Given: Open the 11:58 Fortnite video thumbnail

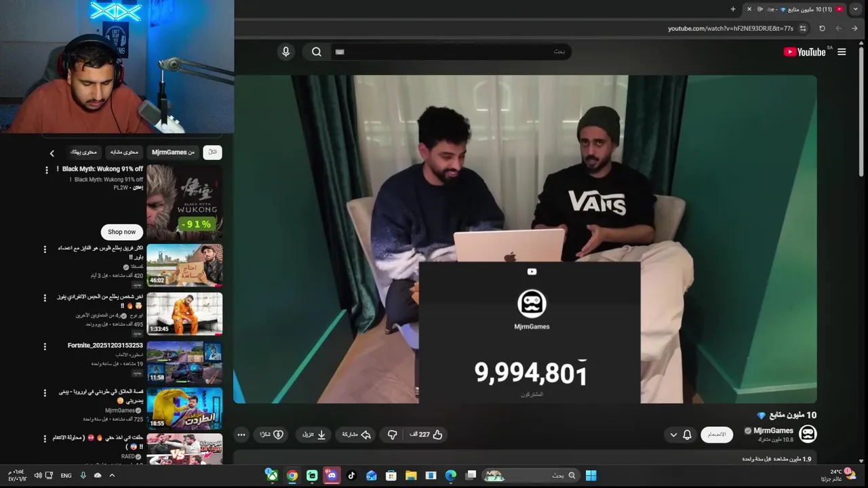Looking at the screenshot, I should (x=184, y=363).
